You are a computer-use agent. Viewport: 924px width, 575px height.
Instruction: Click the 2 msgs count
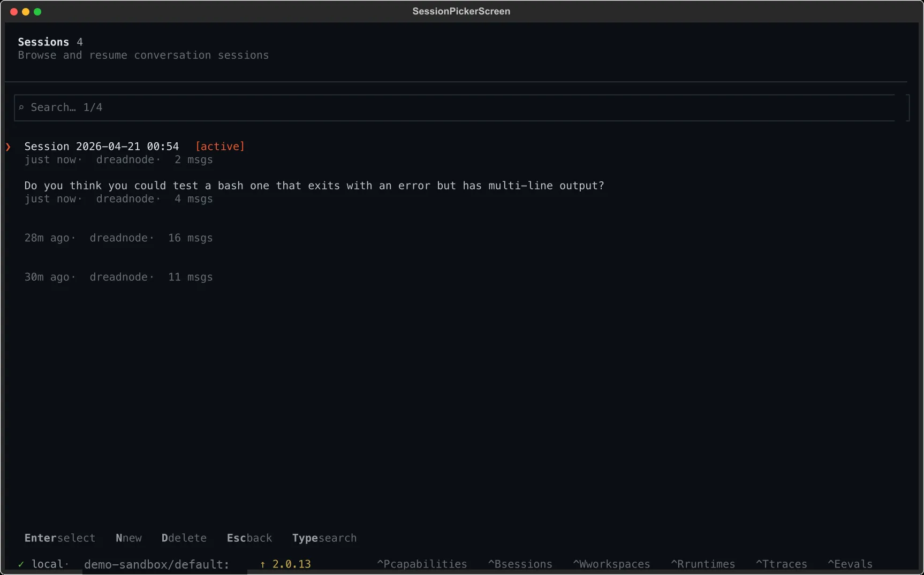tap(194, 160)
